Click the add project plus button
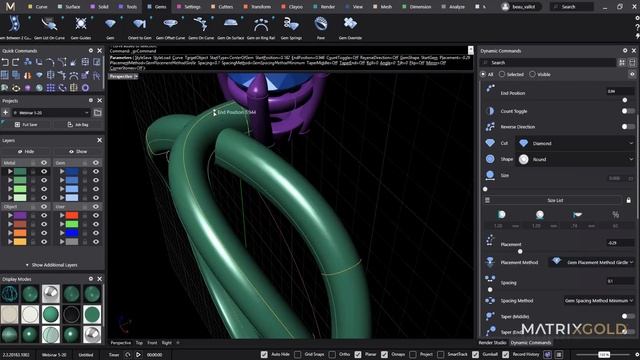The image size is (640, 360). (5, 113)
